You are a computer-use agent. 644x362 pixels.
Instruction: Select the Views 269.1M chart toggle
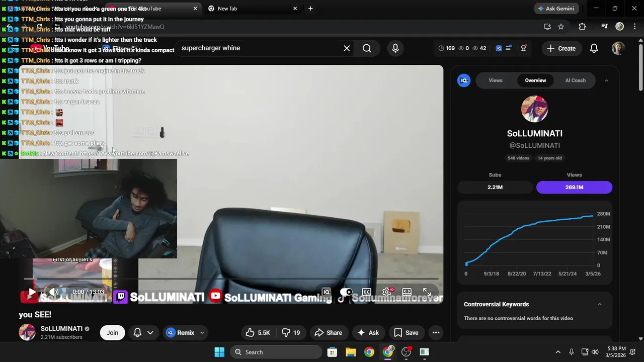pyautogui.click(x=574, y=187)
